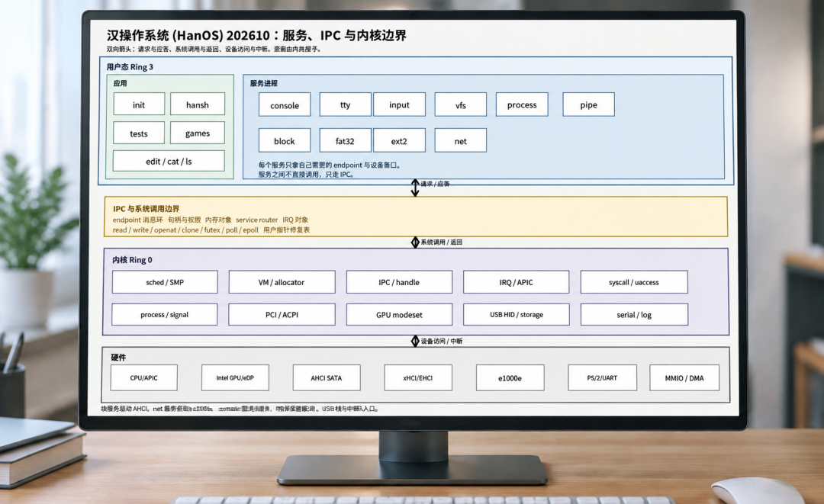The image size is (824, 504).
Task: Click the xHCI/EHCI hardware box
Action: (418, 377)
